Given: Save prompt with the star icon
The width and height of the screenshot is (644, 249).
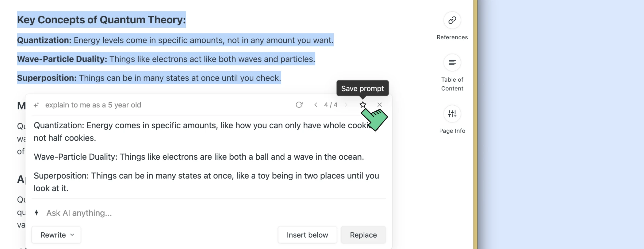Looking at the screenshot, I should pyautogui.click(x=363, y=105).
